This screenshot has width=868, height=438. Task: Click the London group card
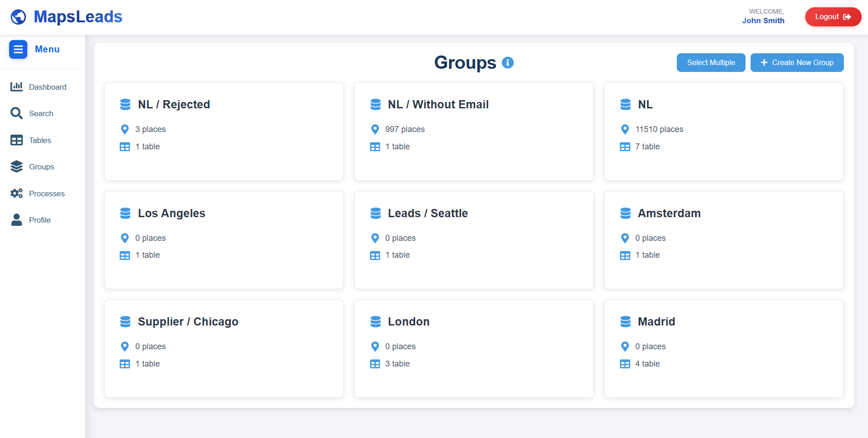[x=473, y=349]
